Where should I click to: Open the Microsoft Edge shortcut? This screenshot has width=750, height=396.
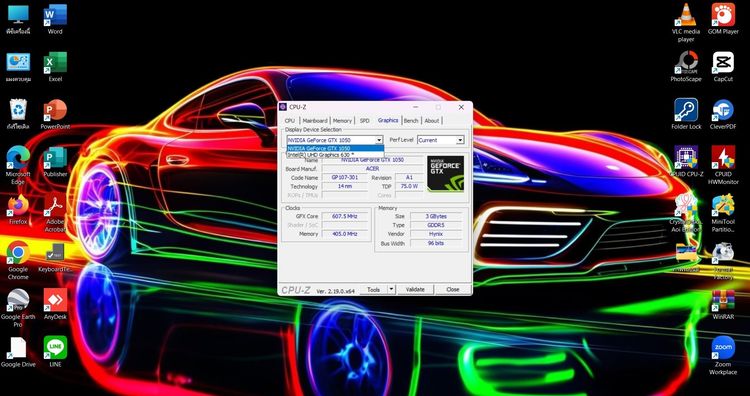(18, 165)
